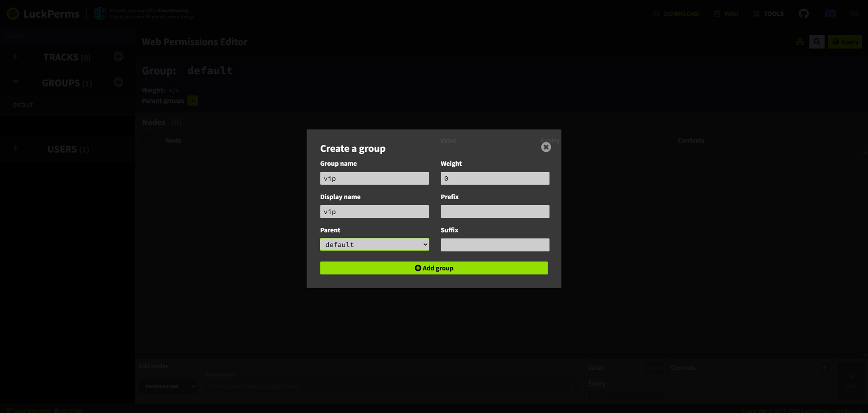Open the Discord icon link

pos(830,14)
